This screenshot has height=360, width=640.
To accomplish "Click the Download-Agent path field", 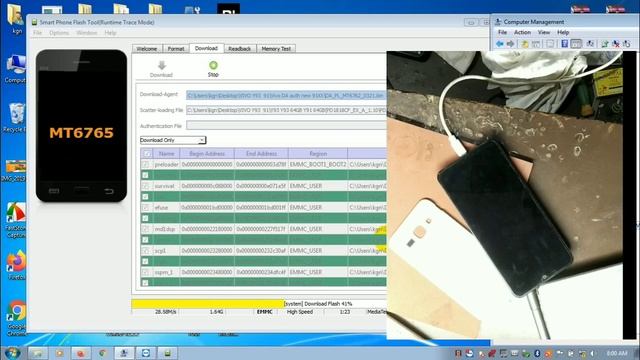I will point(286,95).
